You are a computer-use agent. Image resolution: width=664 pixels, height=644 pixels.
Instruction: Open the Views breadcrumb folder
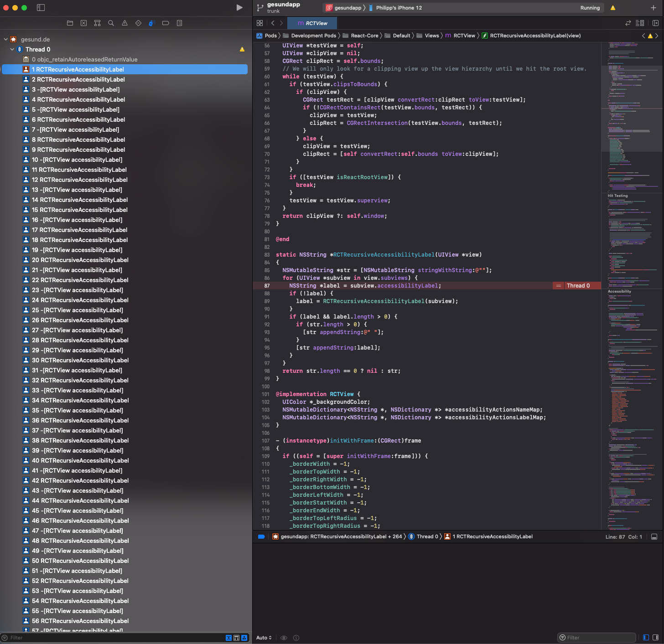[427, 36]
